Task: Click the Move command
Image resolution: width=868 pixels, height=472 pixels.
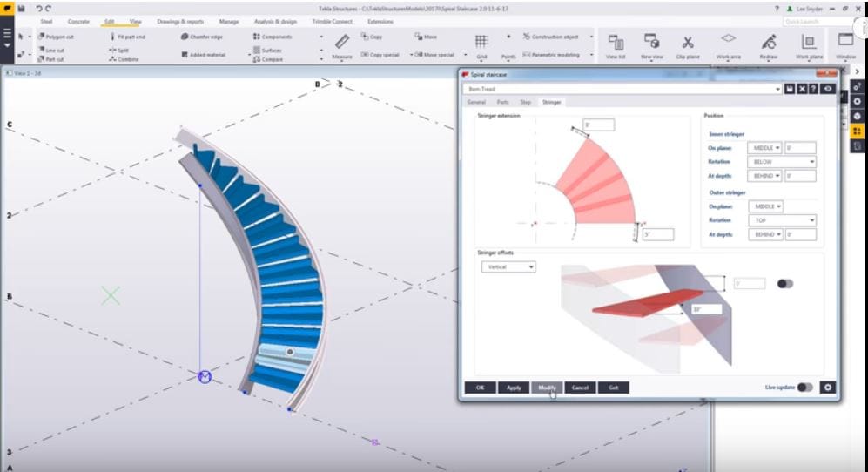Action: (x=426, y=37)
